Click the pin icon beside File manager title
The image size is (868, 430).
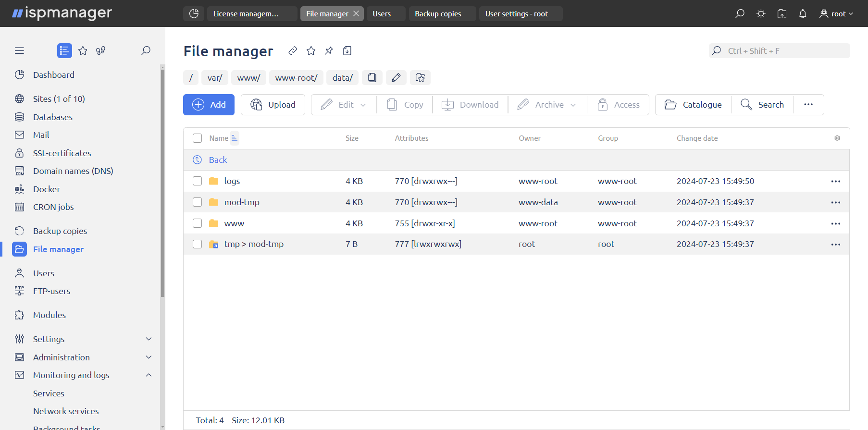pos(329,51)
